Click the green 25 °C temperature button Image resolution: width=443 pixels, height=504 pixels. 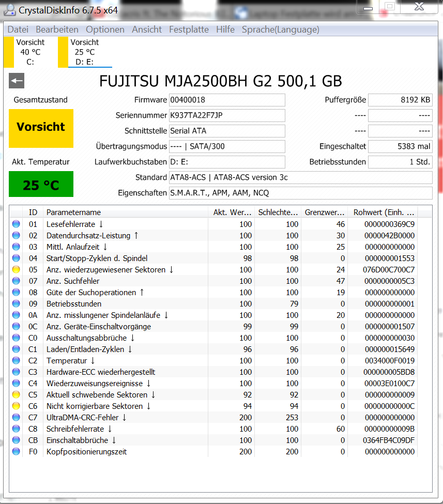coord(41,184)
